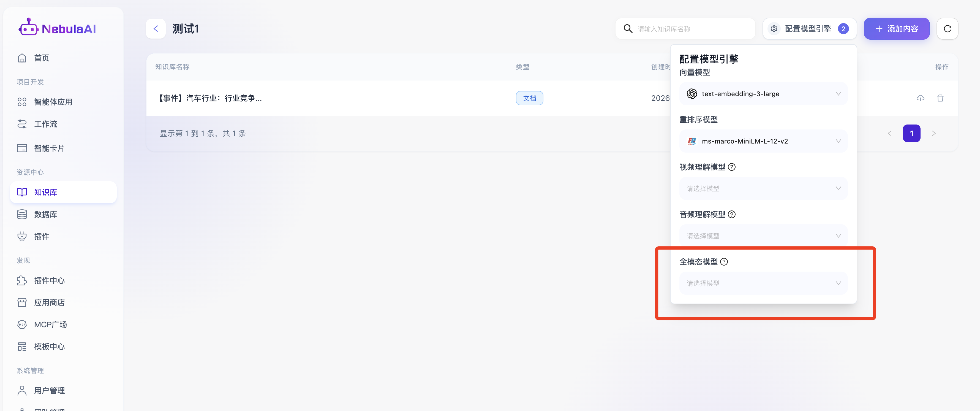Click help icon next to 全模态模型

tap(724, 262)
